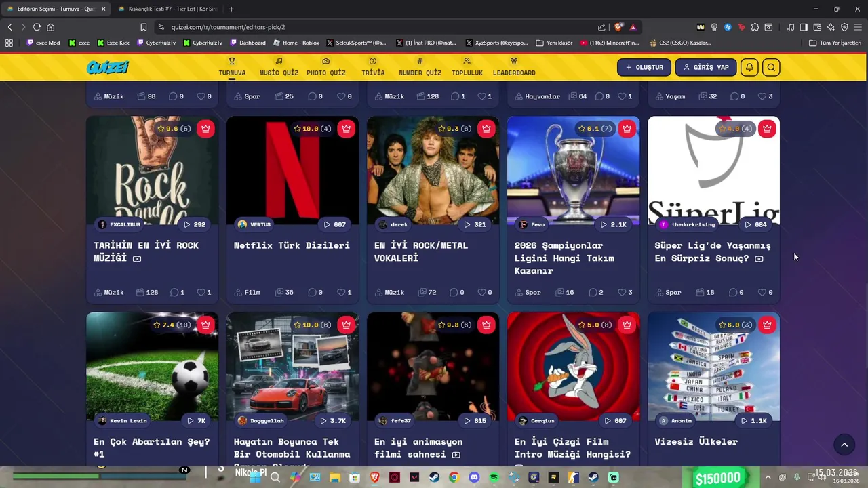Select the Trivia menu item

(x=373, y=67)
